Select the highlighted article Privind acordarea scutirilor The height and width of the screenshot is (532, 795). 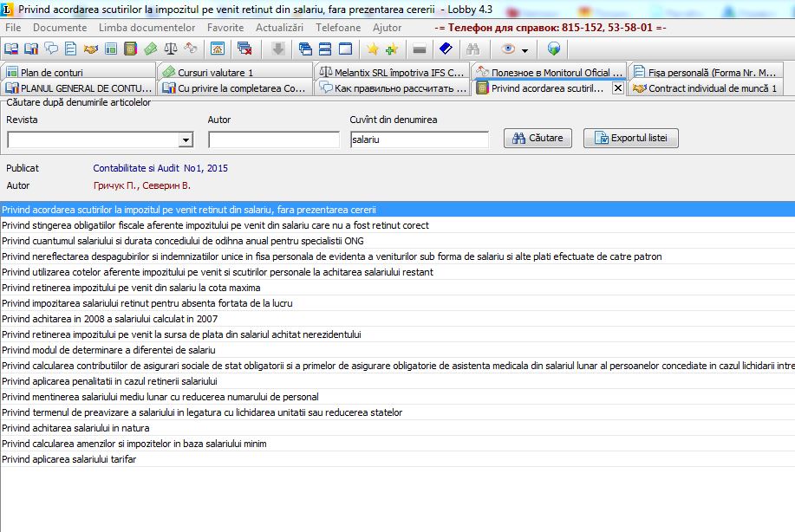click(x=397, y=210)
